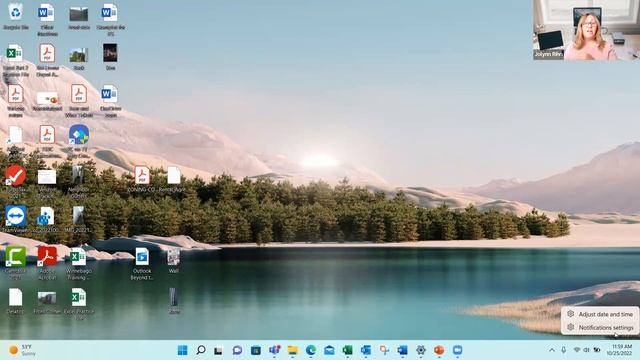Switch to Outlook on the taskbar

366,350
